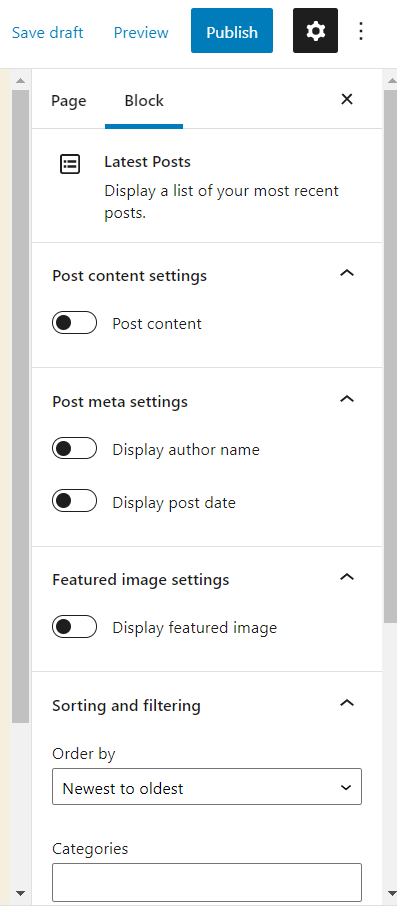Close the settings sidebar with X

tap(347, 99)
